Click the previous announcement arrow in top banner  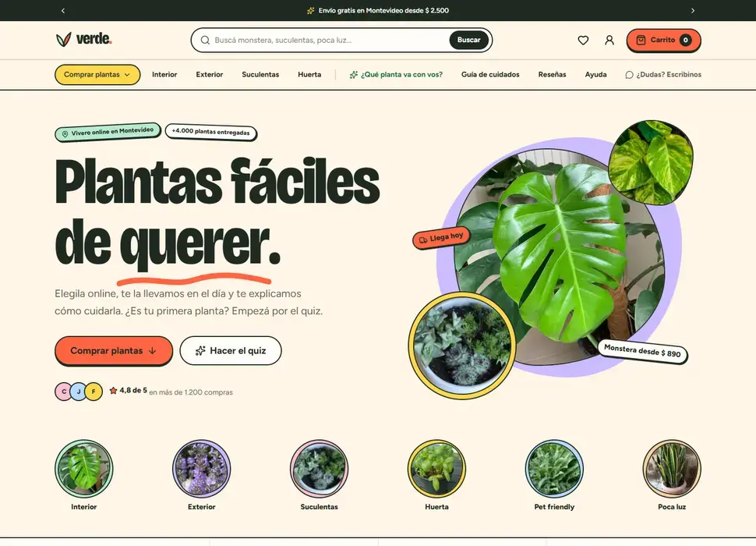click(62, 11)
